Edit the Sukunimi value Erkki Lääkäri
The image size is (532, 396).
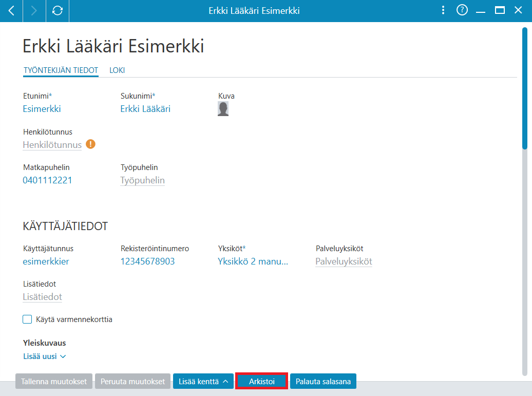pos(145,109)
